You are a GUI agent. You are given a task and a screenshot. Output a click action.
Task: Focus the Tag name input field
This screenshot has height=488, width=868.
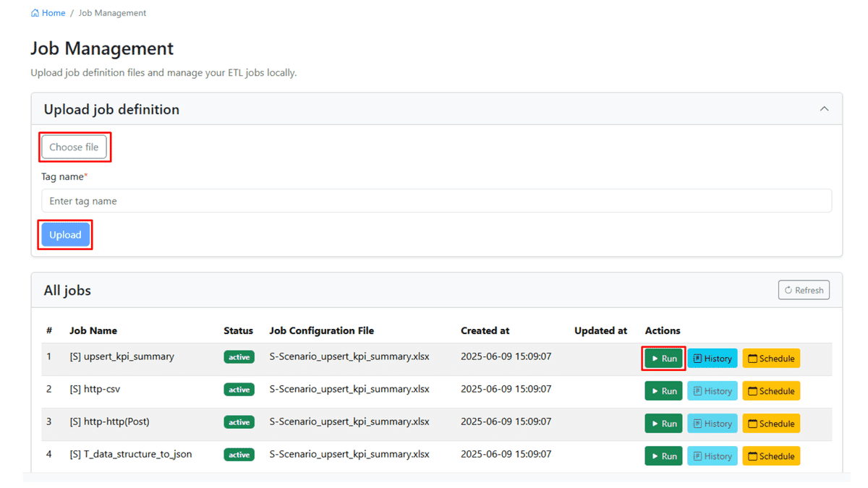pyautogui.click(x=436, y=201)
